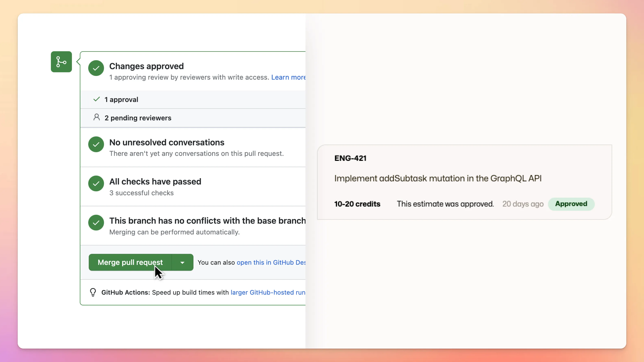Click the Approved status badge
644x362 pixels.
pyautogui.click(x=571, y=204)
